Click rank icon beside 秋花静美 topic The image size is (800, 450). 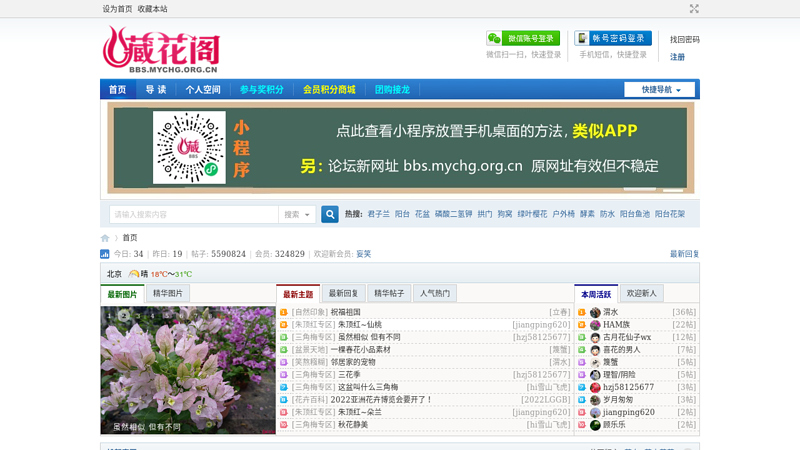click(284, 424)
